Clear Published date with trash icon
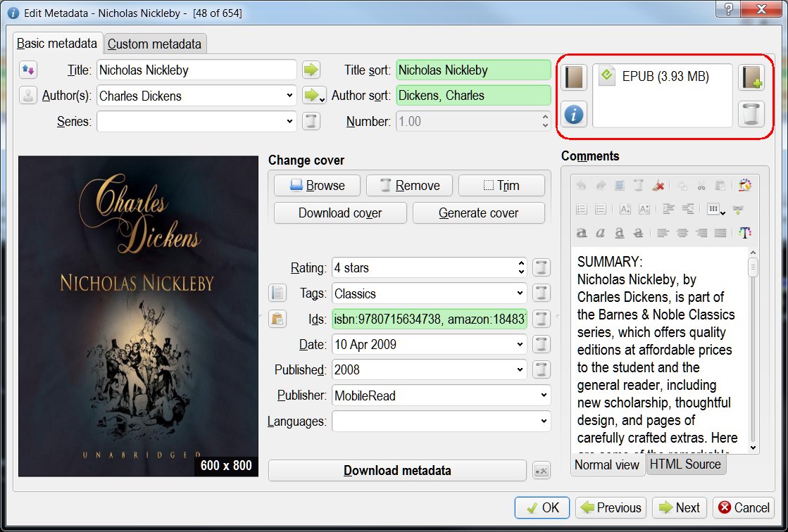The width and height of the screenshot is (788, 532). click(542, 369)
